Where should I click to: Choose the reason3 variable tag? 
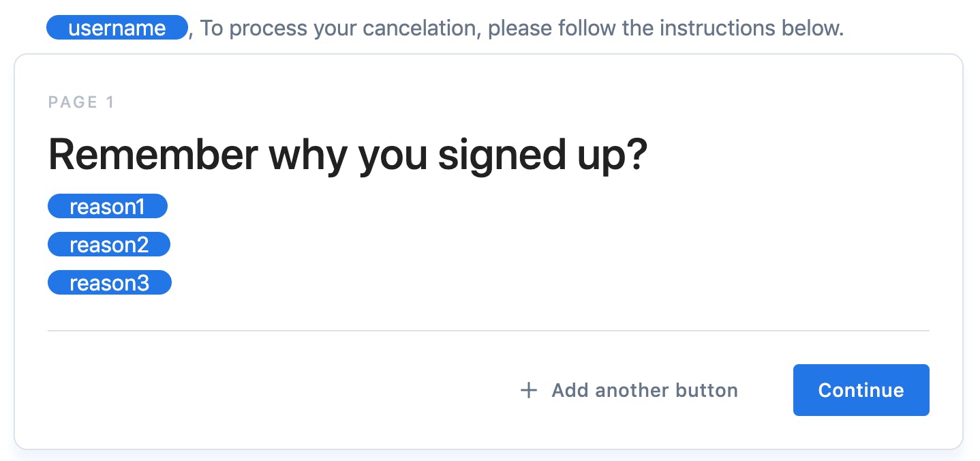tap(109, 283)
